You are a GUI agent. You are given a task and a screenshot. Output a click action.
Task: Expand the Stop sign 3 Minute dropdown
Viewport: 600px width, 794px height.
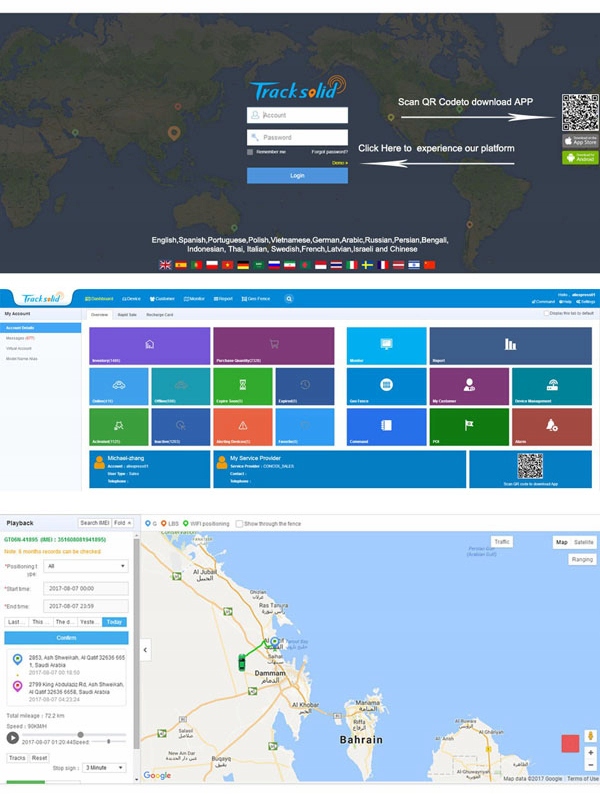[x=104, y=768]
